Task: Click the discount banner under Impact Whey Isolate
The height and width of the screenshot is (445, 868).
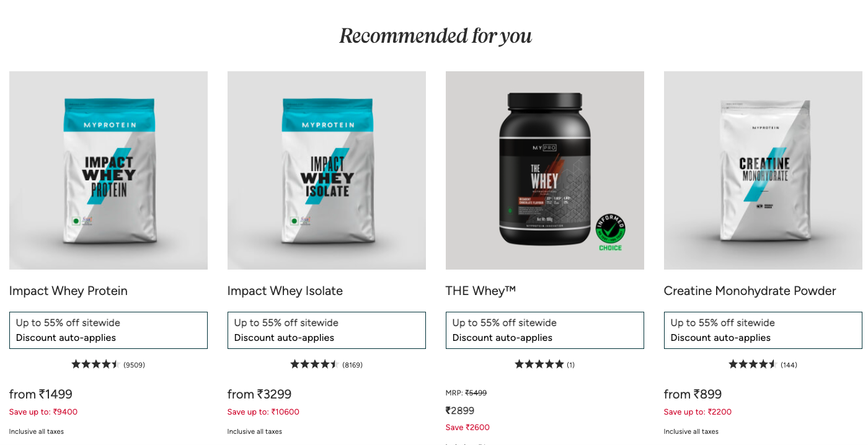Action: click(327, 330)
